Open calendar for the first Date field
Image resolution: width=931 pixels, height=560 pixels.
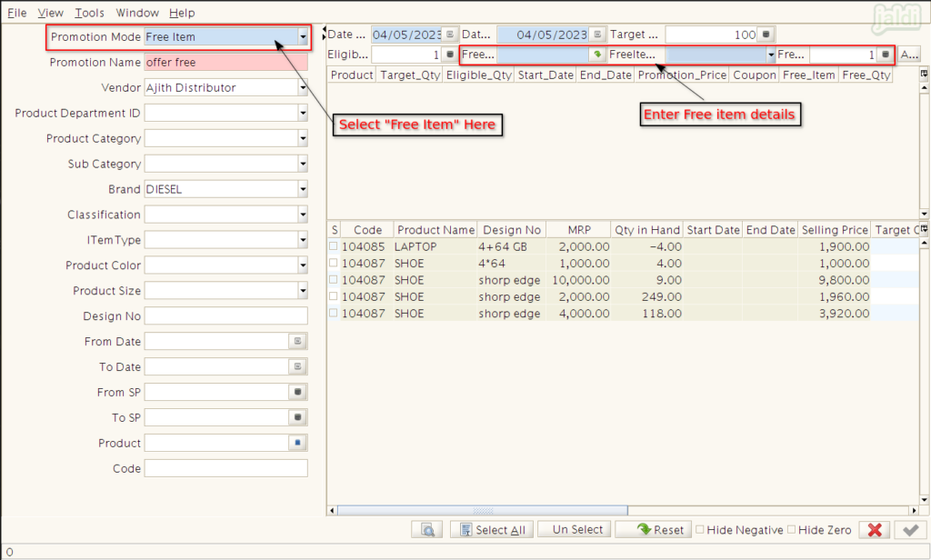pyautogui.click(x=450, y=35)
